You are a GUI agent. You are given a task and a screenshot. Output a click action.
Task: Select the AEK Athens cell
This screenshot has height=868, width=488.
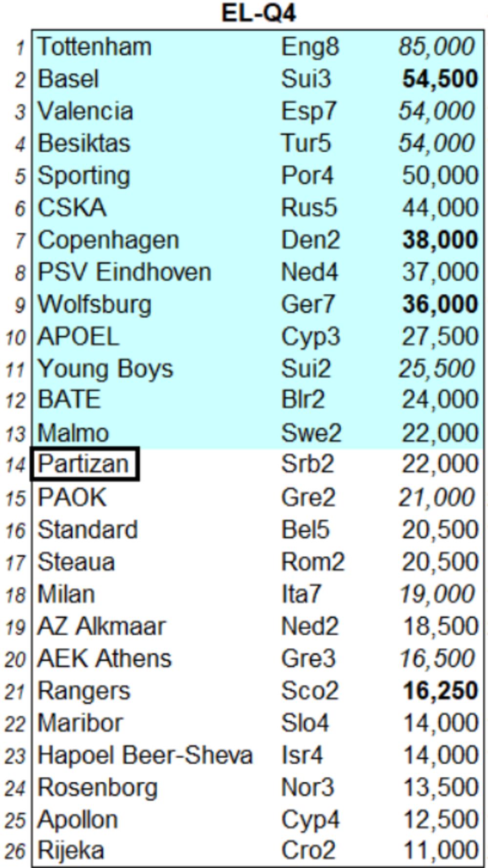tap(104, 659)
